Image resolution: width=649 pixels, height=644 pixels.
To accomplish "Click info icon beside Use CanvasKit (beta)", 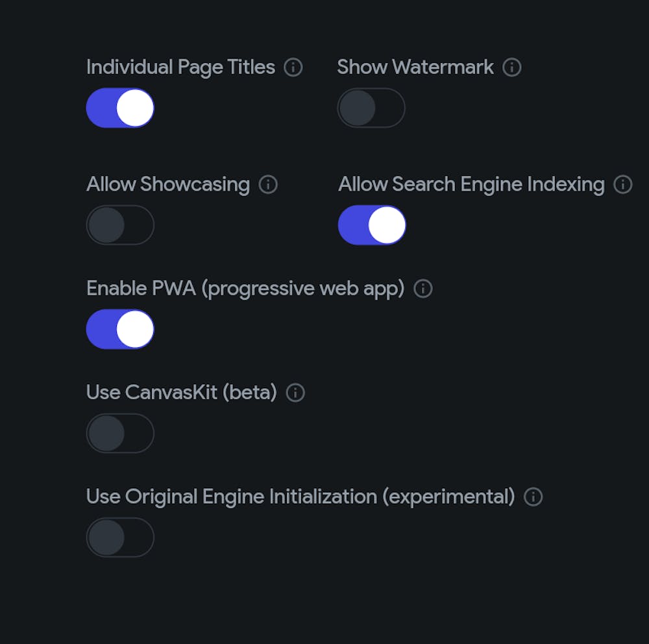I will click(x=295, y=393).
